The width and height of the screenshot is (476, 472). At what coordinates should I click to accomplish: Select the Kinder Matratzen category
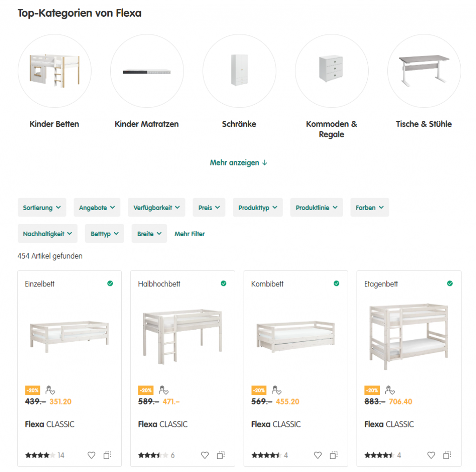[x=147, y=71]
